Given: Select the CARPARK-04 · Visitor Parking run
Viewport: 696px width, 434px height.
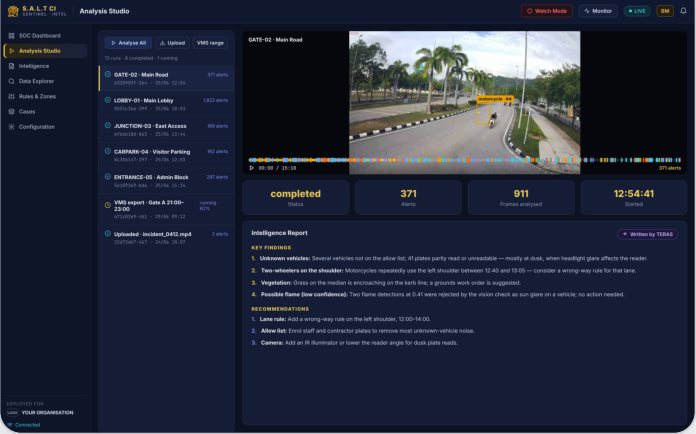Looking at the screenshot, I should [x=166, y=155].
